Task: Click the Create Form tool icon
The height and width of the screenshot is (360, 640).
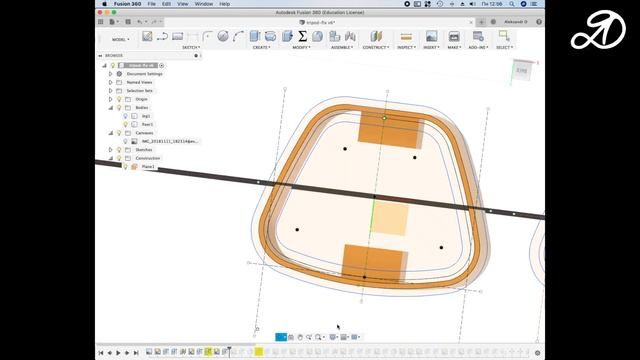Action: [270, 36]
